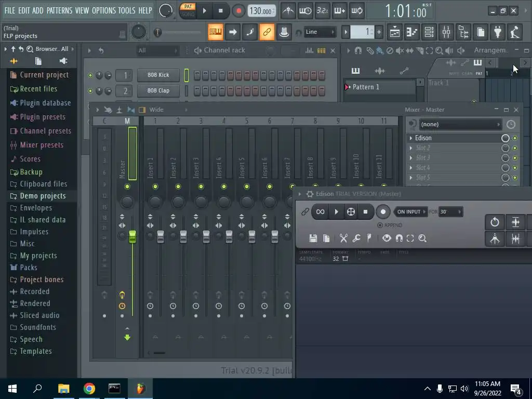The image size is (532, 399).
Task: Open the Line snap dropdown
Action: (320, 32)
